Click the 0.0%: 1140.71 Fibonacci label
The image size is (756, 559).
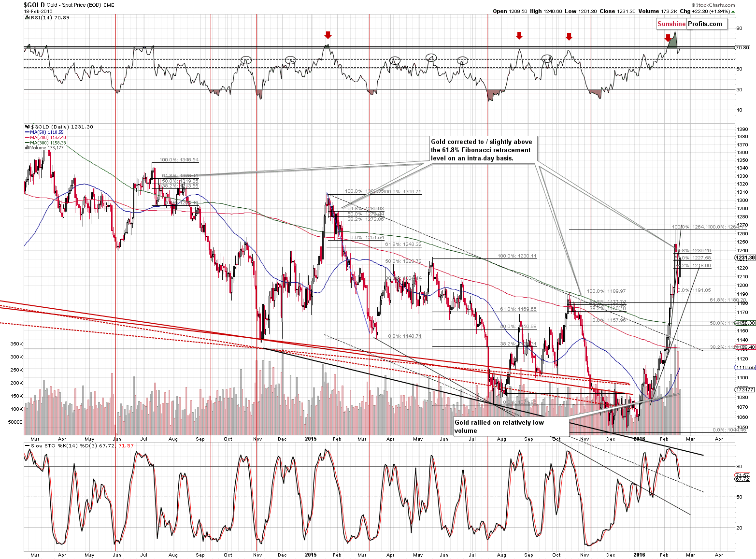tap(405, 336)
